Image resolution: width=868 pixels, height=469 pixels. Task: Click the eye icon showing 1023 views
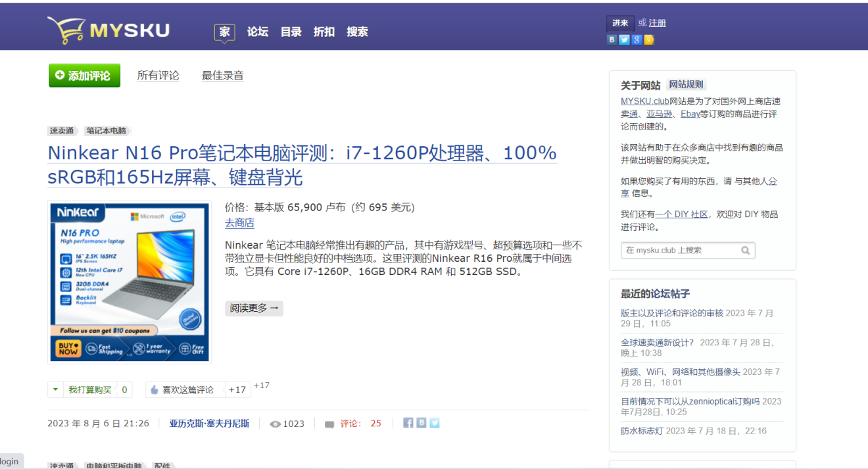tap(277, 423)
